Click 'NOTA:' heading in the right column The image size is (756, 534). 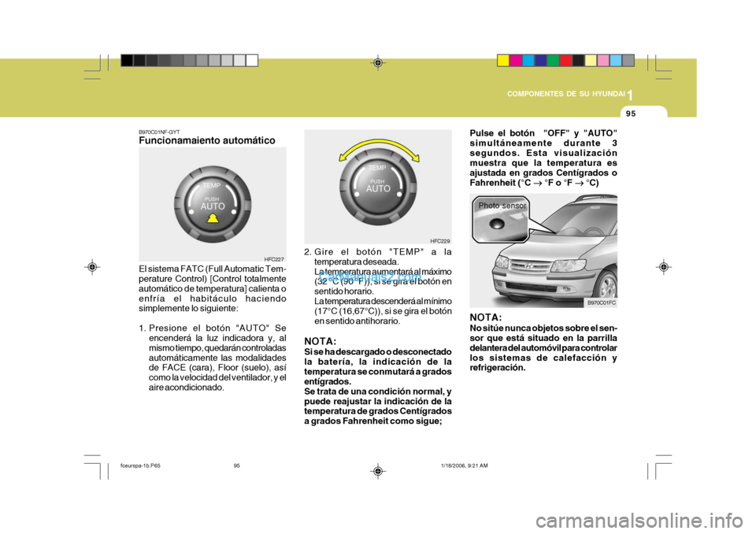pyautogui.click(x=486, y=317)
